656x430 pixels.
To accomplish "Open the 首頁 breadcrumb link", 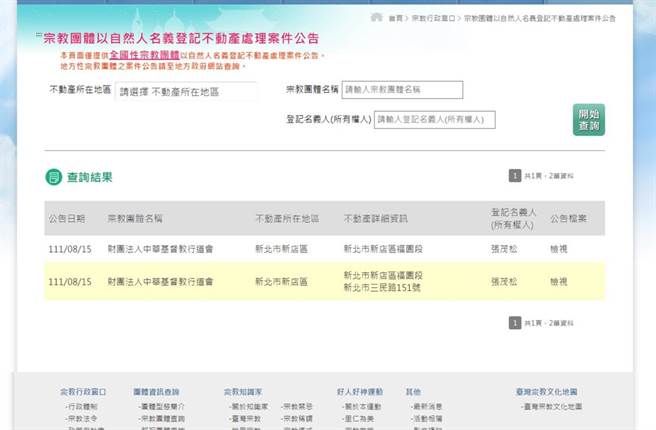I will coord(396,18).
